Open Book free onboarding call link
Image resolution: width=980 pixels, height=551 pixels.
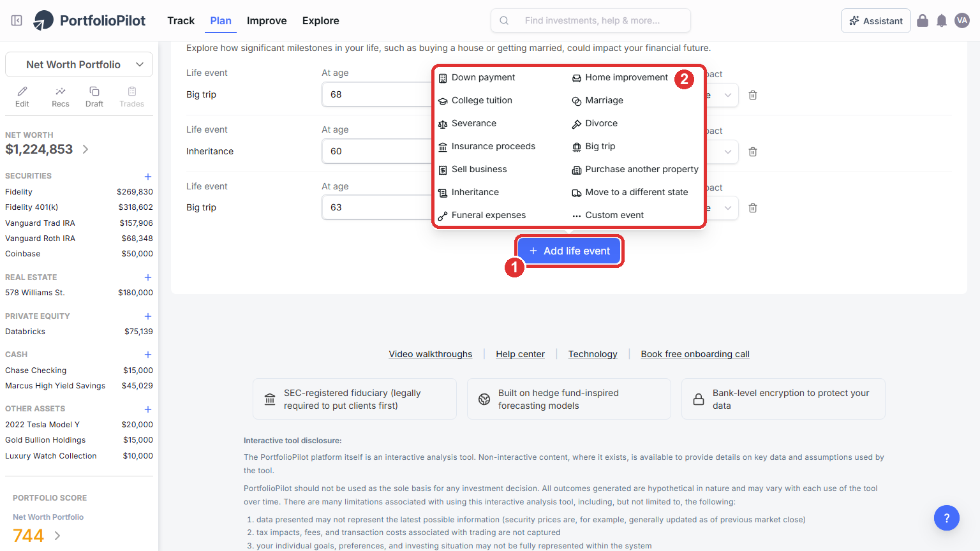tap(695, 354)
